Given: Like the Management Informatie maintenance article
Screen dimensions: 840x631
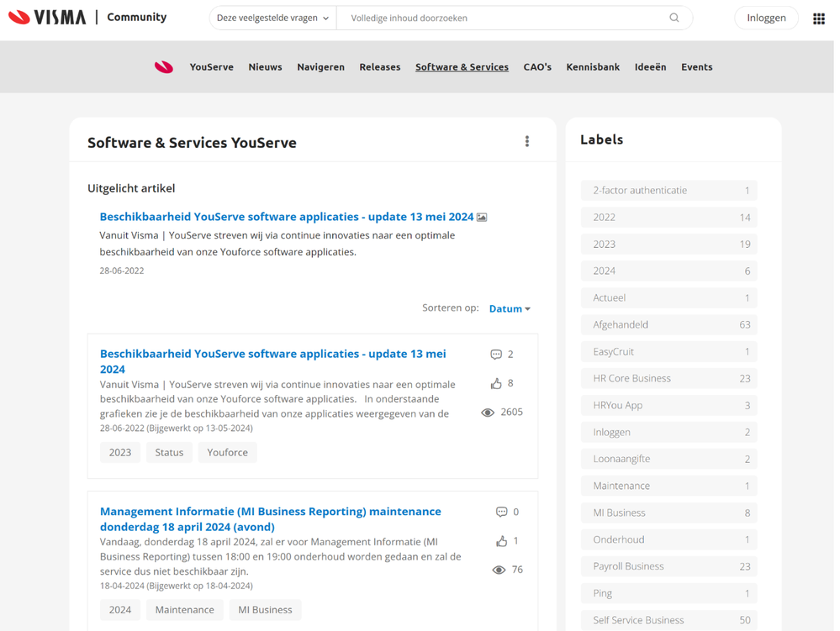Looking at the screenshot, I should pyautogui.click(x=501, y=541).
